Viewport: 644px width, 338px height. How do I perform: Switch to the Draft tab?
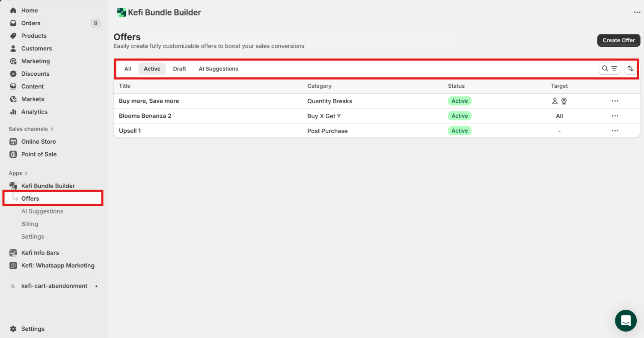click(x=179, y=69)
